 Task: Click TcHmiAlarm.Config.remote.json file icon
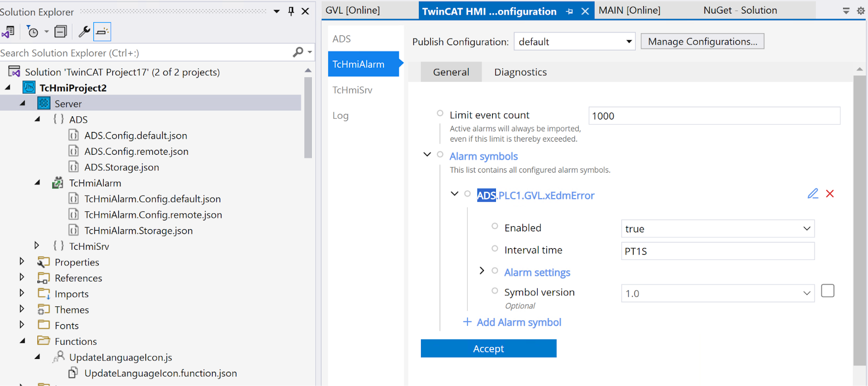tap(74, 214)
